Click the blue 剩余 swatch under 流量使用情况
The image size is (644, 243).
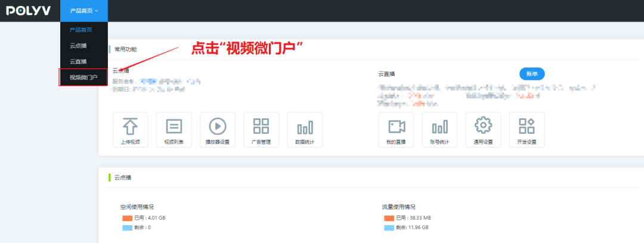389,227
